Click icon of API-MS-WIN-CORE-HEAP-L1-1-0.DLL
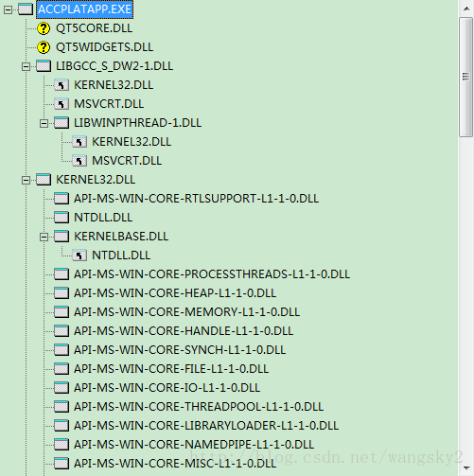The image size is (474, 476). point(61,293)
